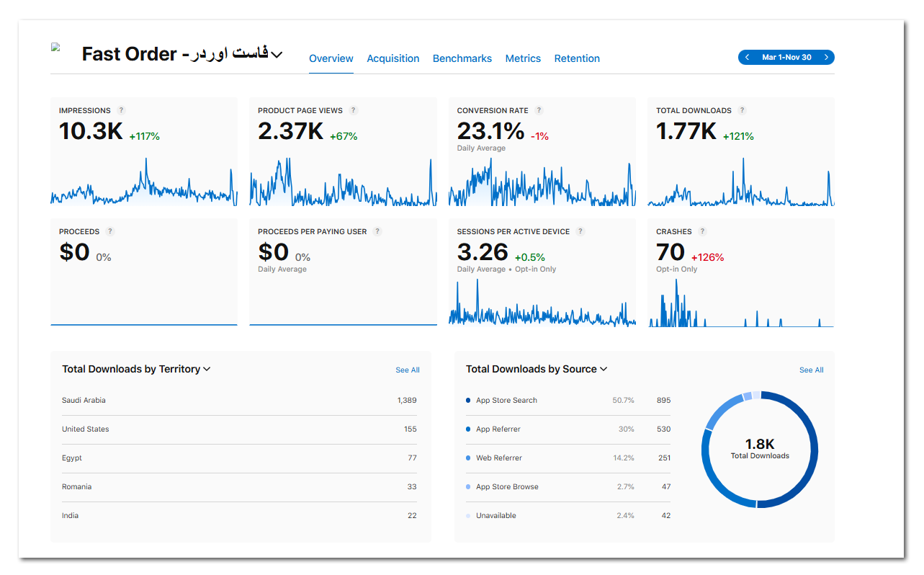Open the Benchmarks tab
924x575 pixels.
click(x=462, y=58)
